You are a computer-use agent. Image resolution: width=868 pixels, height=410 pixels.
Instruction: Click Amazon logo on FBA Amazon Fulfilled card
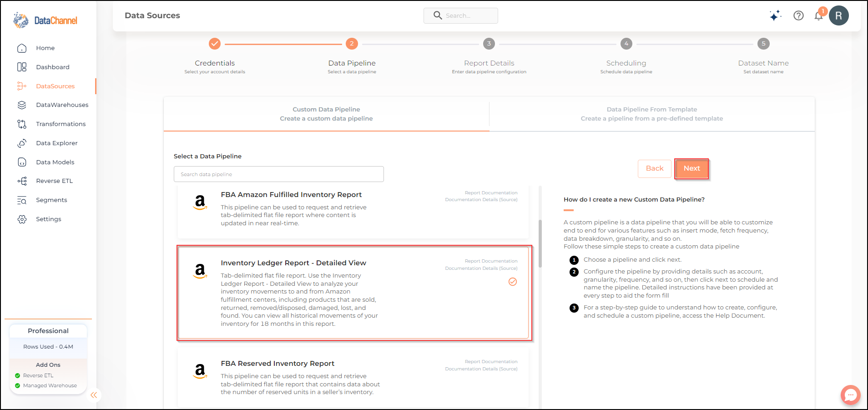(200, 202)
